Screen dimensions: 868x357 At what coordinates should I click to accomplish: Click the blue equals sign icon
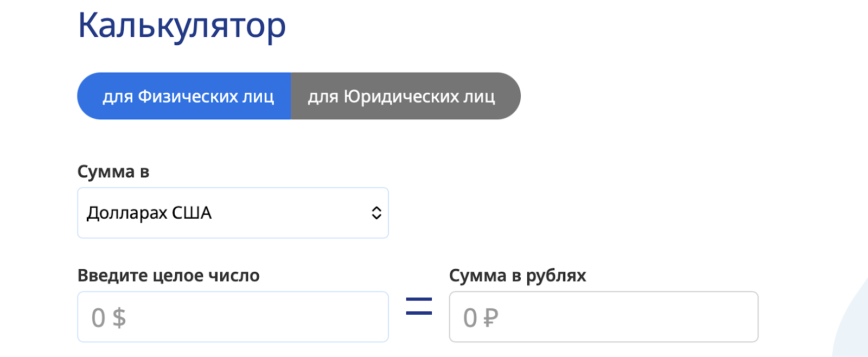point(419,307)
